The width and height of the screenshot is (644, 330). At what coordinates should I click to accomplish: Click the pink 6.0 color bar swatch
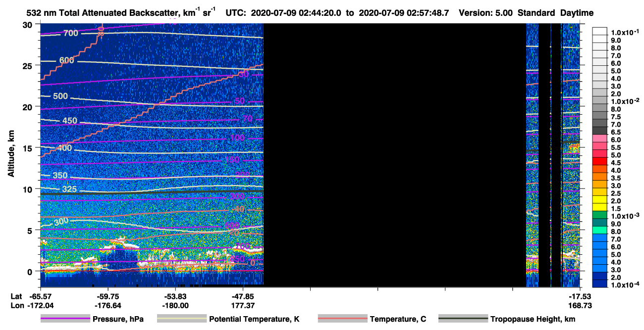click(600, 139)
